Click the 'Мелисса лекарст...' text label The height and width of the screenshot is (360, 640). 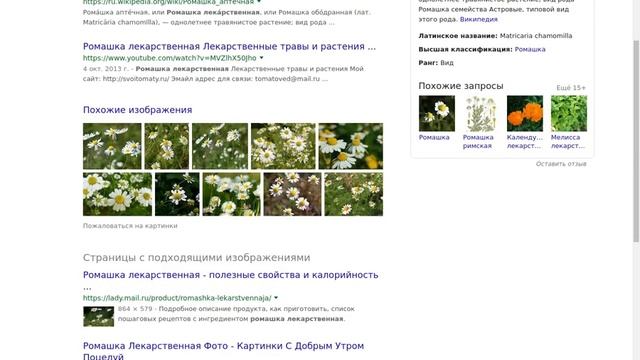point(568,142)
